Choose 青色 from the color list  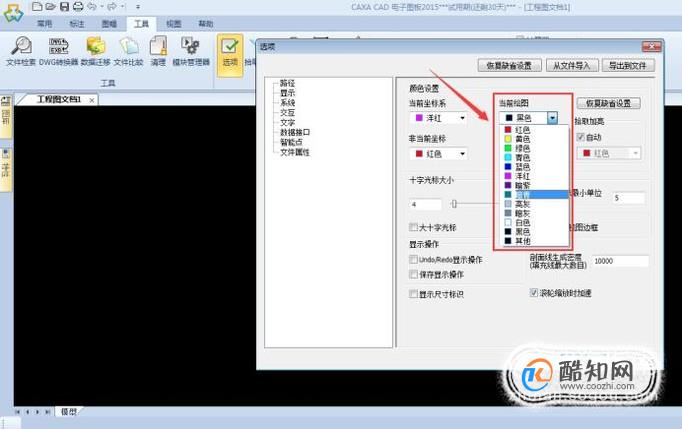click(535, 158)
